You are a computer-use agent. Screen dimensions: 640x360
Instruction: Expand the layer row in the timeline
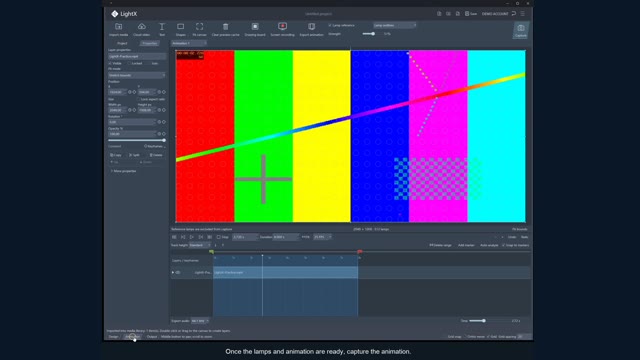coord(173,272)
